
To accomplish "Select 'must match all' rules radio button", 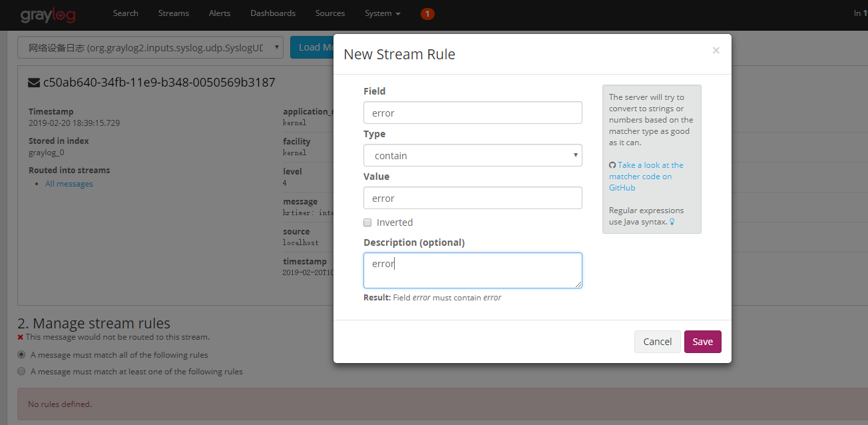I will pyautogui.click(x=21, y=355).
